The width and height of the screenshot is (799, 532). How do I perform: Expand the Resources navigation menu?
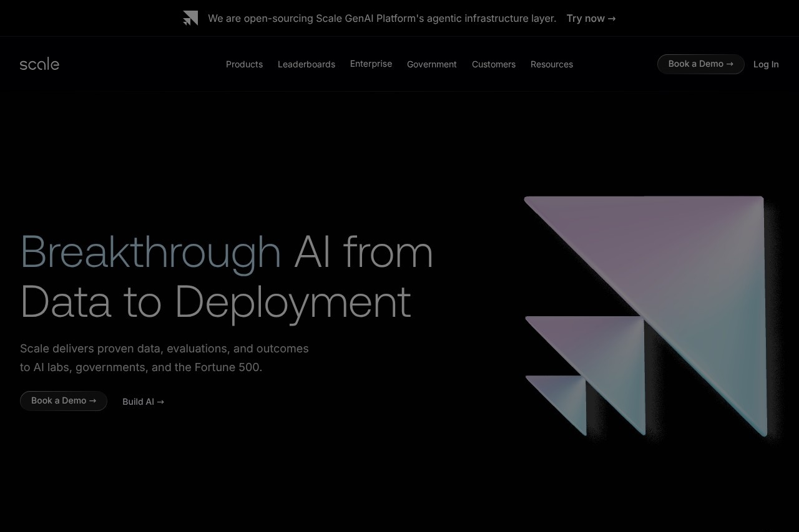(x=551, y=64)
